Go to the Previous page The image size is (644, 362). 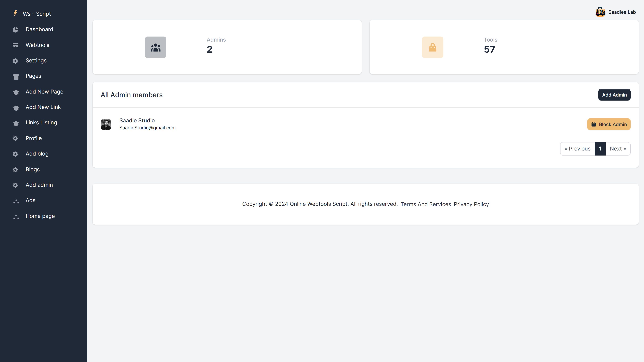coord(577,149)
